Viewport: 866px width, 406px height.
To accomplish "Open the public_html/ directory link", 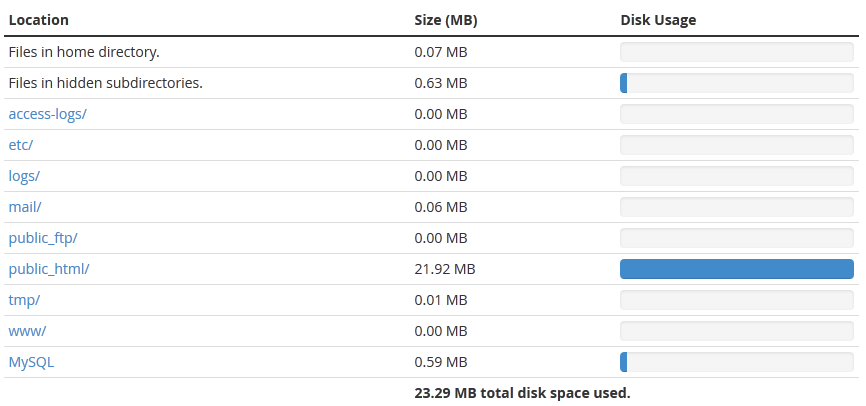I will click(49, 269).
